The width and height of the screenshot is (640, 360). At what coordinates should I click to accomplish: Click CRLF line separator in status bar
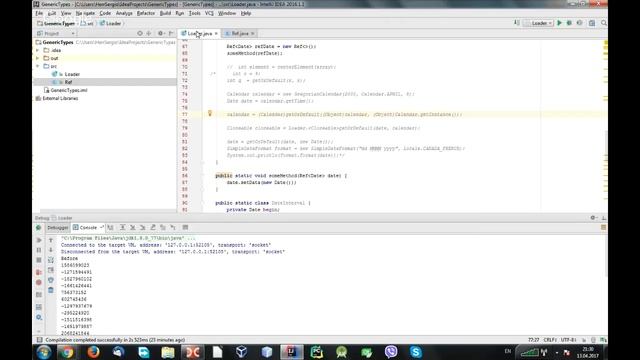coord(549,340)
